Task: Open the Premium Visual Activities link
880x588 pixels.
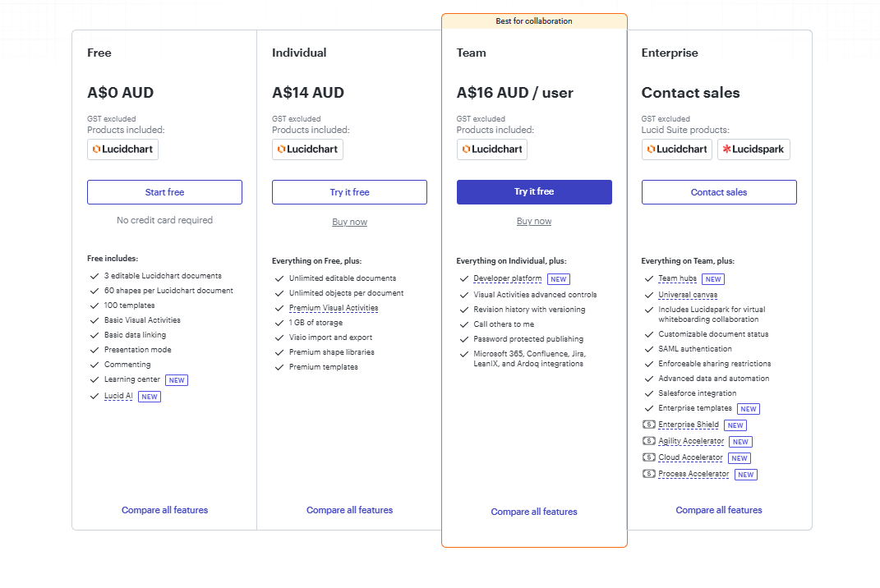Action: click(334, 308)
